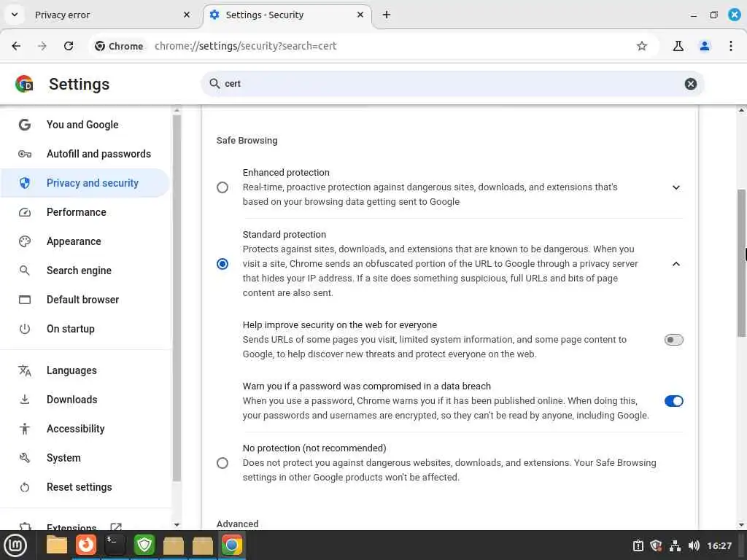Click the settings search field
747x560 pixels.
pyautogui.click(x=452, y=84)
